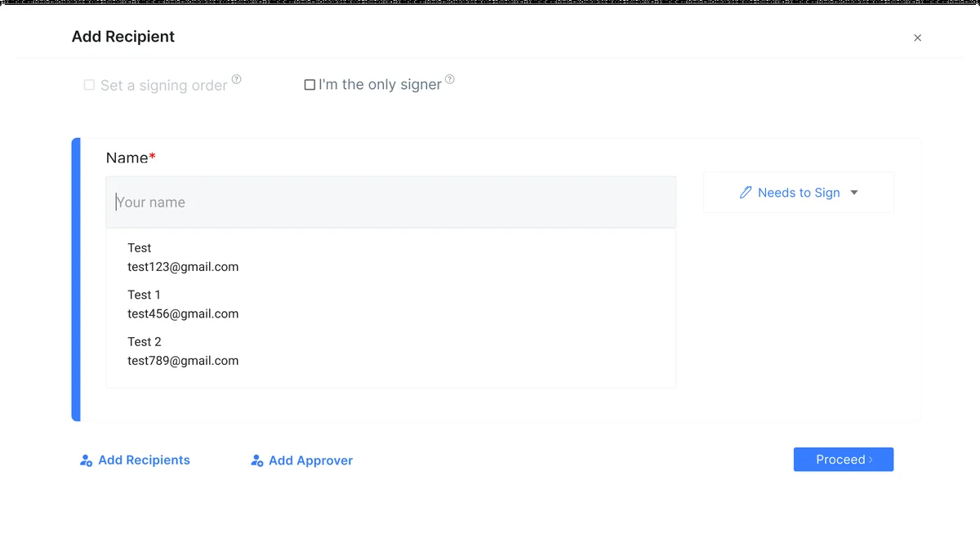Check the I'm the only signer box
This screenshot has height=551, width=980.
tap(310, 85)
